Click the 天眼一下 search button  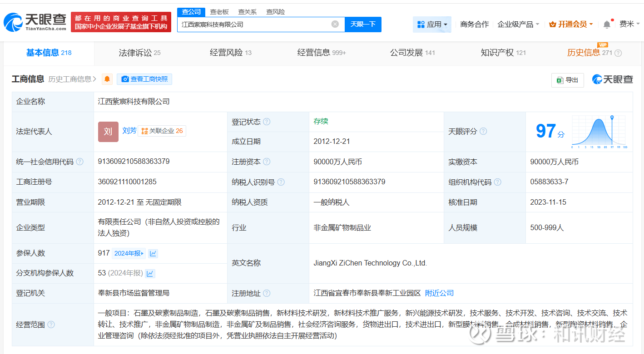363,24
